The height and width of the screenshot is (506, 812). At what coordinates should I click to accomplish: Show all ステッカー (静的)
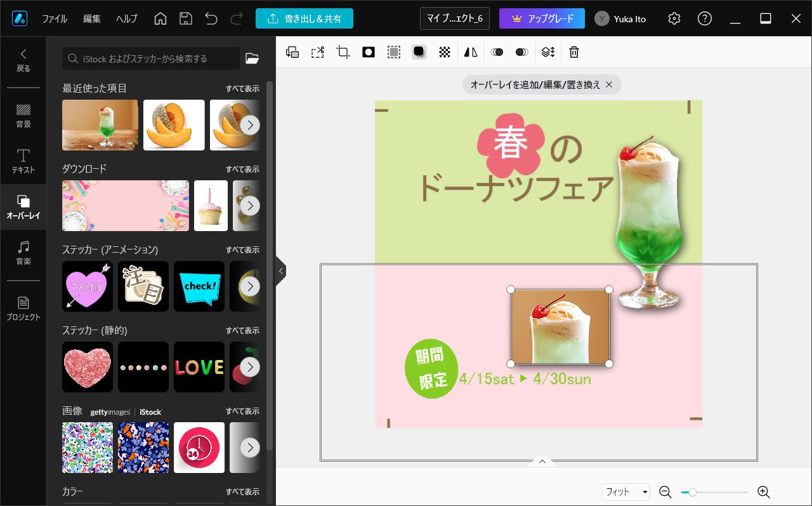click(x=242, y=330)
